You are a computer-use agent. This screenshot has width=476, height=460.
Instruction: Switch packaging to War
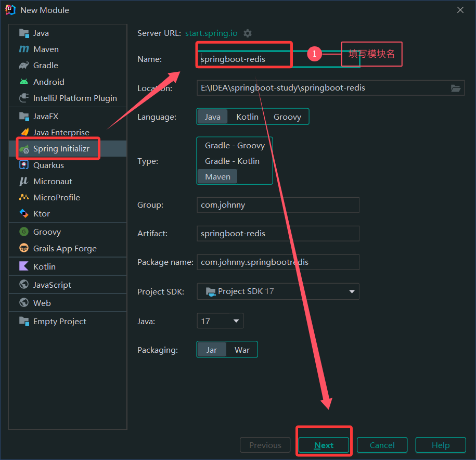(x=242, y=350)
